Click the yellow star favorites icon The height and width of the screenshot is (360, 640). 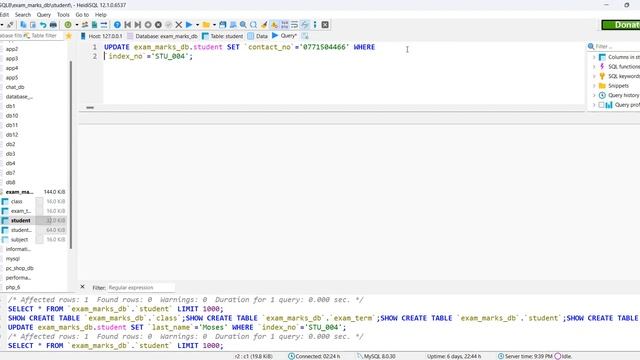(x=69, y=36)
